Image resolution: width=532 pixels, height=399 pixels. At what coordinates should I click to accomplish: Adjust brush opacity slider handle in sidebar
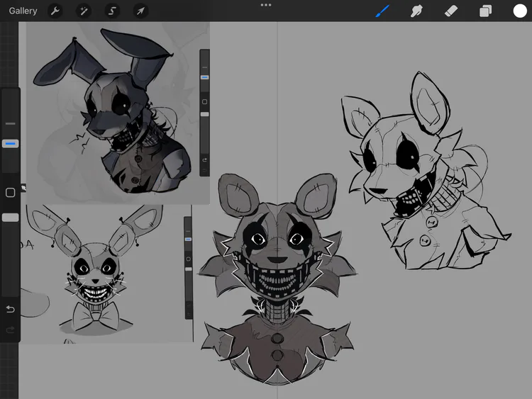tap(10, 218)
